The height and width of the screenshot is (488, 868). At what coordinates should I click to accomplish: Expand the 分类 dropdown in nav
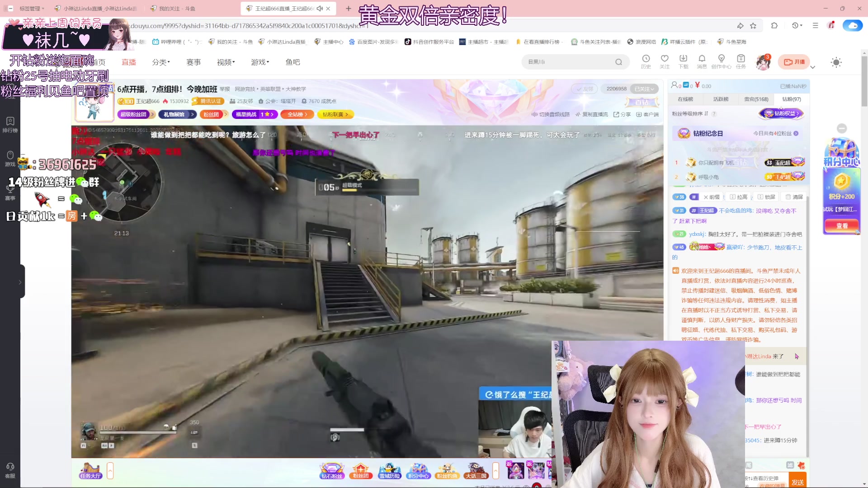click(161, 62)
